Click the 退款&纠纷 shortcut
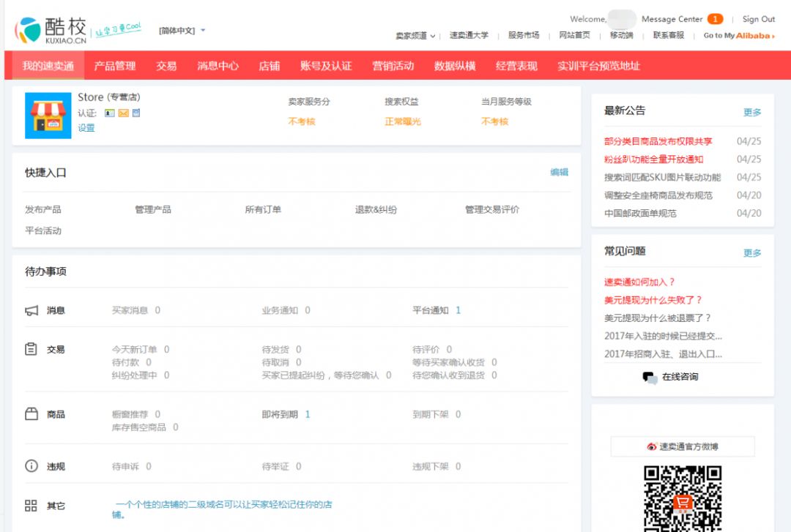Viewport: 791px width, 532px height. [376, 209]
